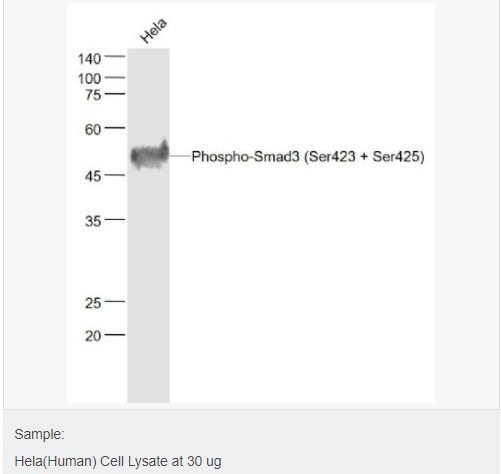Click the tick mark beside 60
This screenshot has height=474, width=501.
pos(115,128)
